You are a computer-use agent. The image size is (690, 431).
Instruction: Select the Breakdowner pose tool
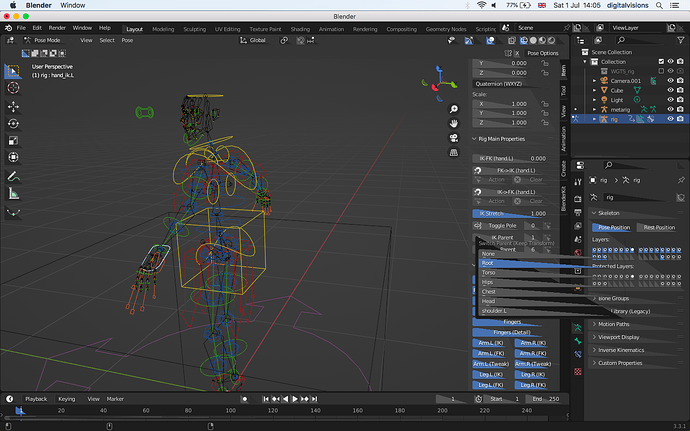(x=13, y=213)
